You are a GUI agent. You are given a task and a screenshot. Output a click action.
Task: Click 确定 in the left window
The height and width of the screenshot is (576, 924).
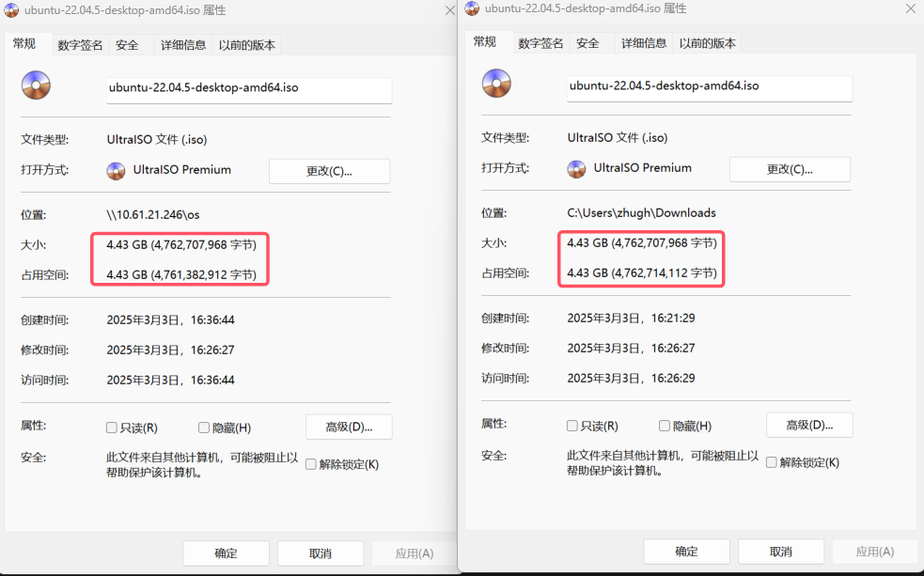click(226, 553)
